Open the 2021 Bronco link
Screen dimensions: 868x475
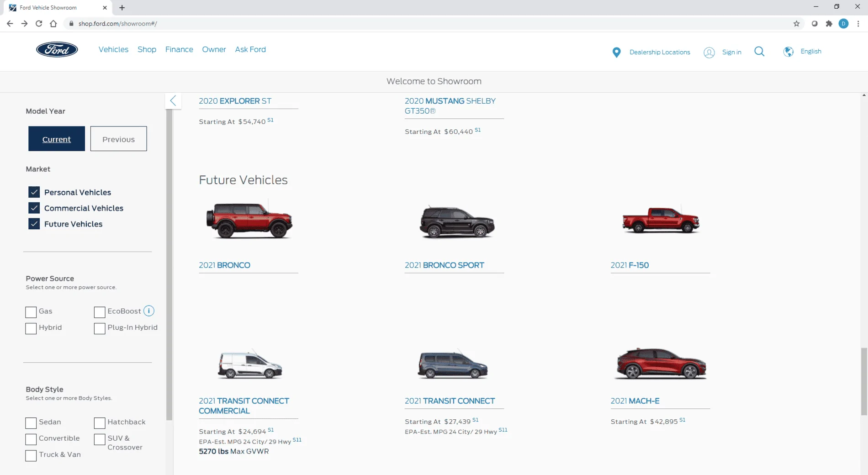pos(224,265)
